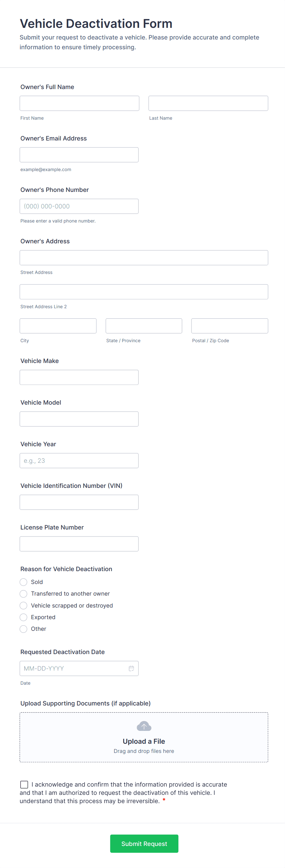This screenshot has width=285, height=868.
Task: Choose 'Transferred to another owner' option
Action: coord(23,594)
